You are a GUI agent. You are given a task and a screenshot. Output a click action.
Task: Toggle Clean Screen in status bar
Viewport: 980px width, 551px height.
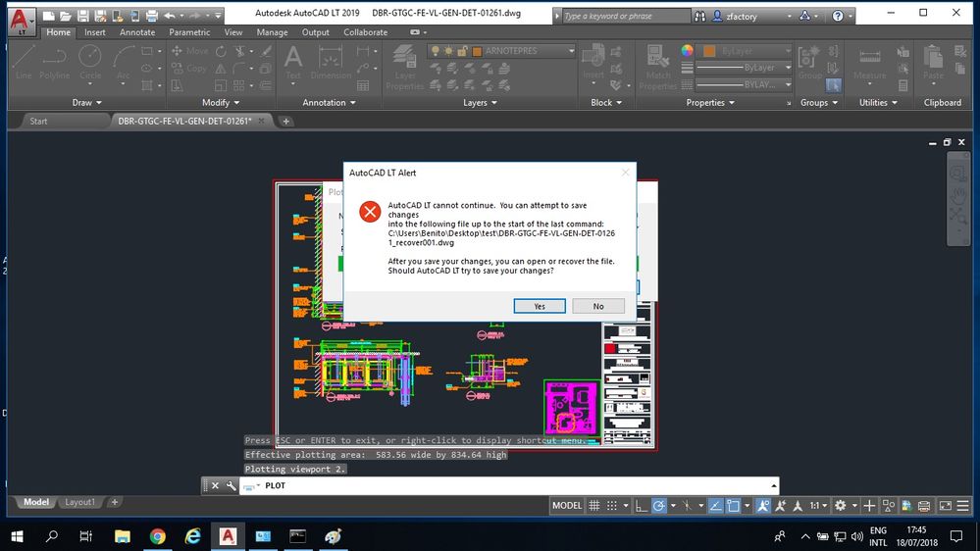pos(946,505)
